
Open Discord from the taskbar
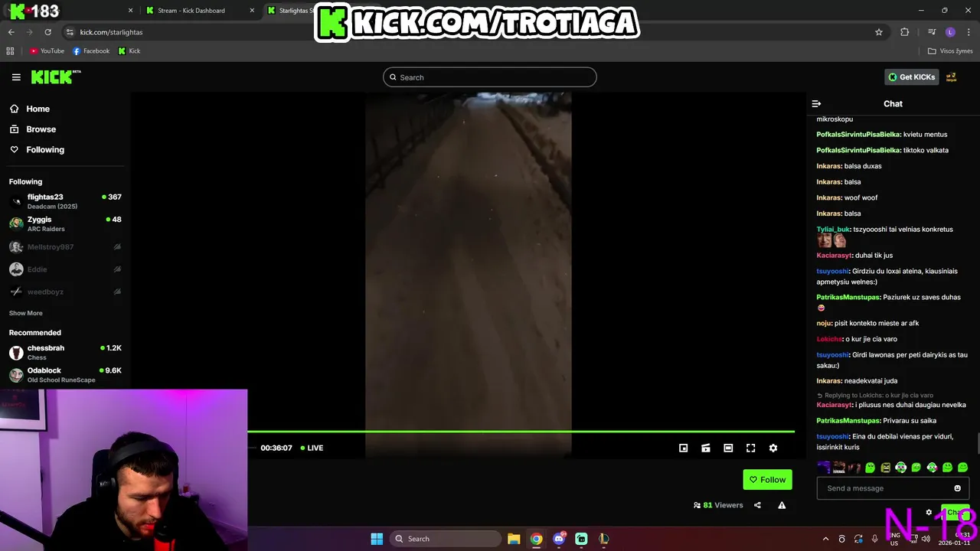coord(559,539)
